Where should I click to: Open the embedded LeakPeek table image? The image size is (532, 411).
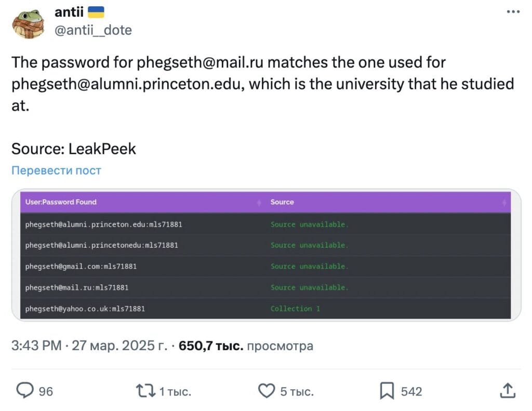(266, 255)
